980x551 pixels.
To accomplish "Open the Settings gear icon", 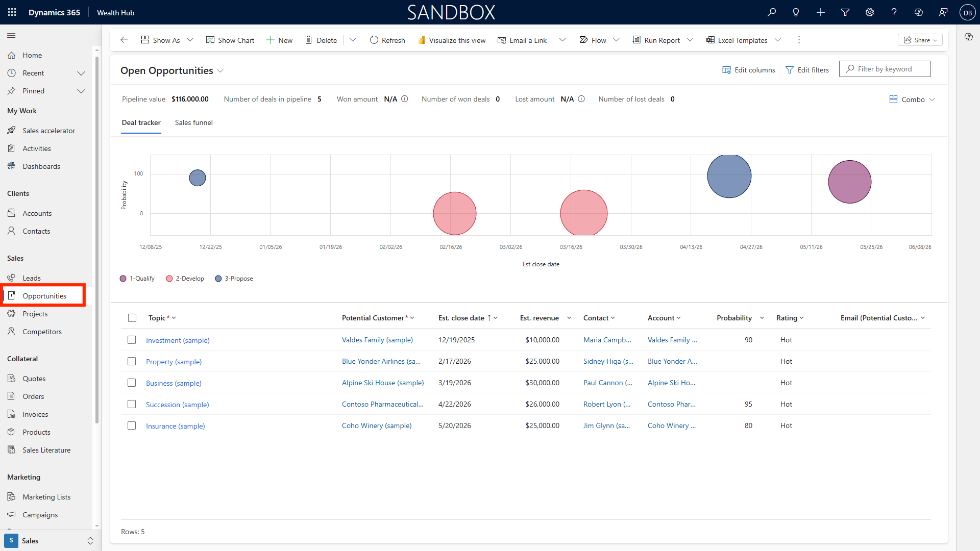I will (869, 12).
